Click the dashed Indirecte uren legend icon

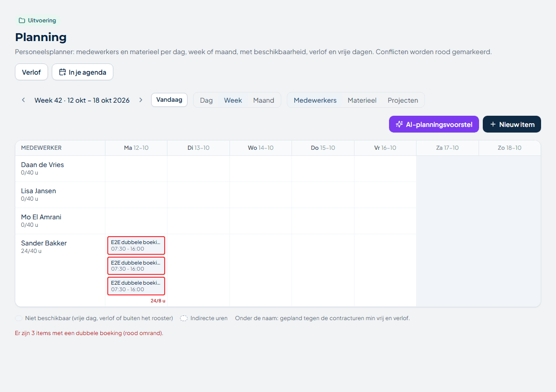point(184,318)
